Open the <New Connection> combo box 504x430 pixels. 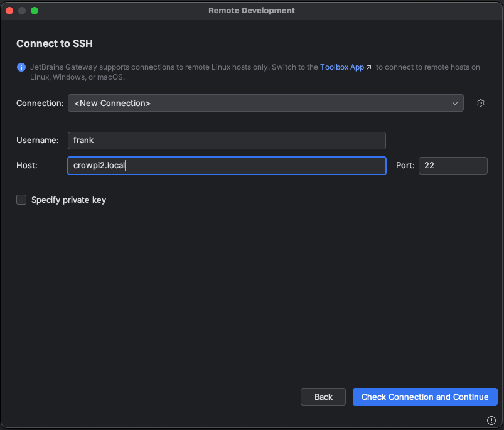click(264, 103)
